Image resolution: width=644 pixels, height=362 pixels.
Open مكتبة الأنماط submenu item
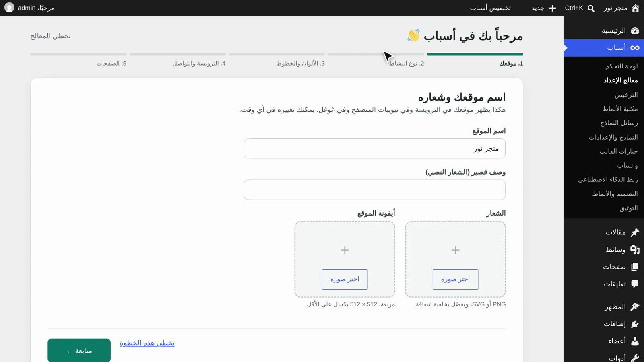[620, 109]
